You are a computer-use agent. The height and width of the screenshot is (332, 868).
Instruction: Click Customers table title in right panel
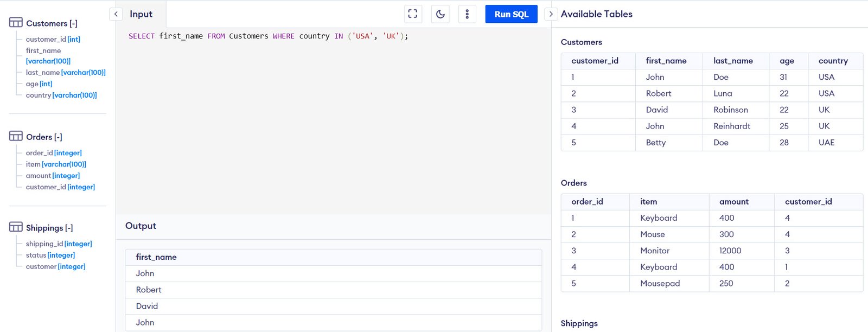(581, 42)
